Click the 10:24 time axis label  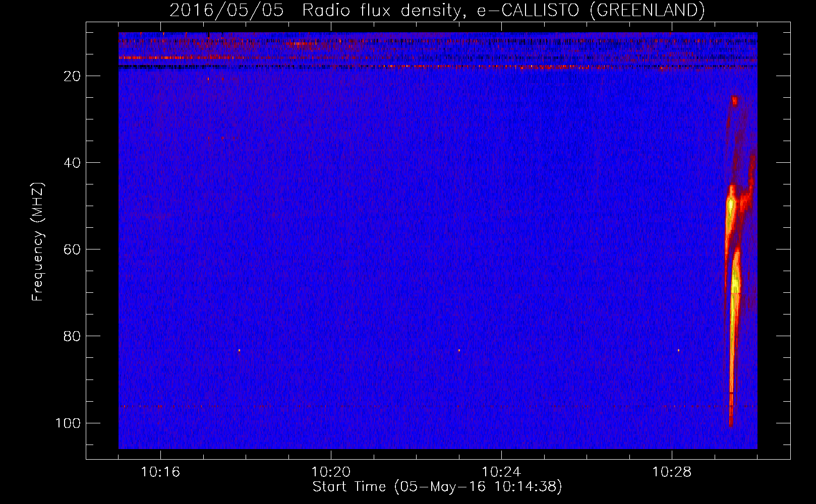(501, 472)
